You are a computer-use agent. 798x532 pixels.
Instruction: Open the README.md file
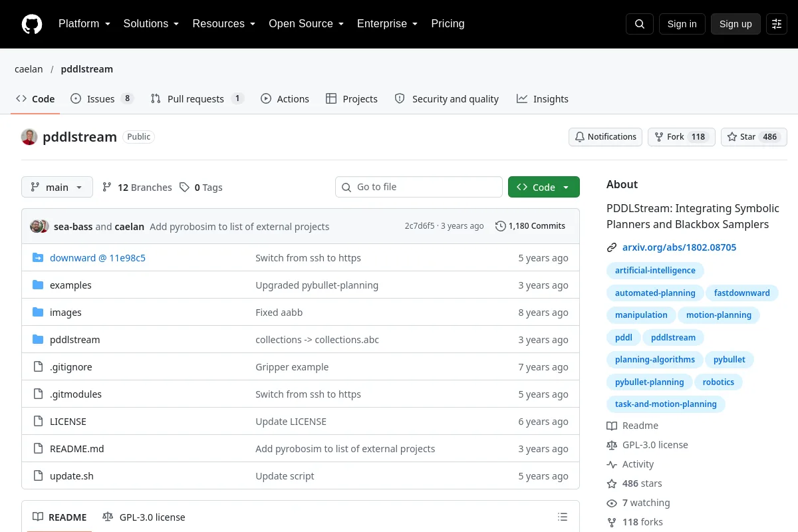click(x=77, y=449)
